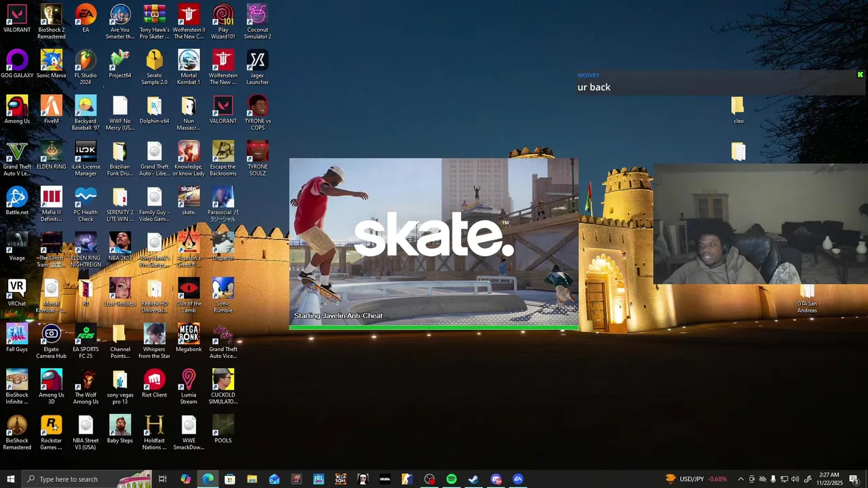The width and height of the screenshot is (868, 488).
Task: Launch the EA app desktop icon
Action: pyautogui.click(x=85, y=18)
